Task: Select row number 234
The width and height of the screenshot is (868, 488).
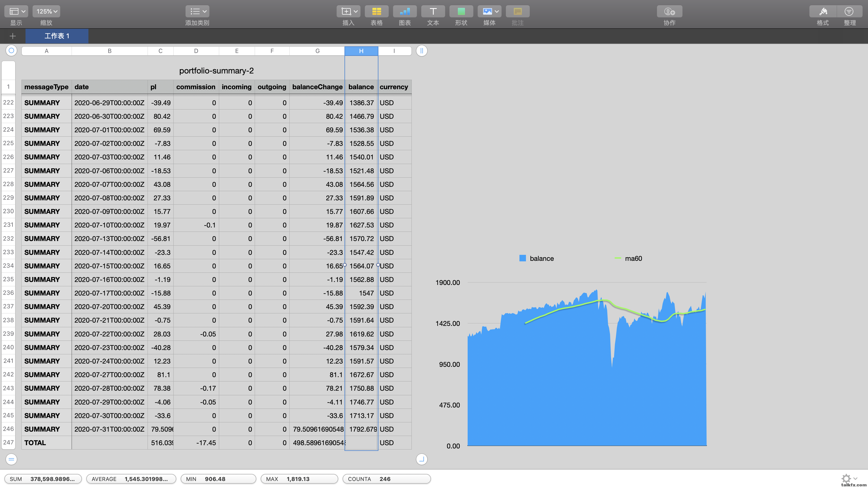Action: click(x=8, y=266)
